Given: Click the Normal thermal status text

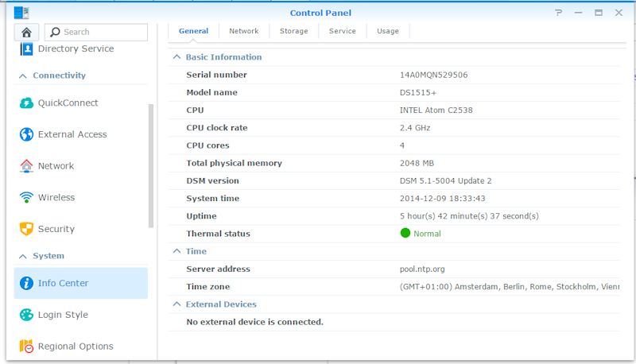Looking at the screenshot, I should click(x=427, y=234).
